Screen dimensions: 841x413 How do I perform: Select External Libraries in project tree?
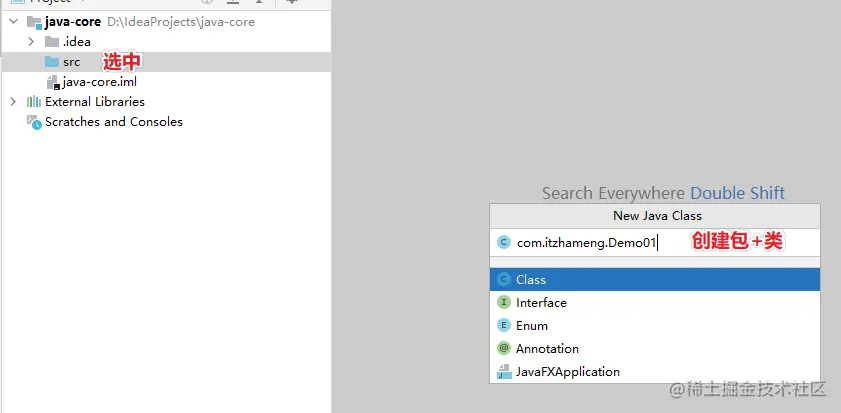click(x=95, y=102)
